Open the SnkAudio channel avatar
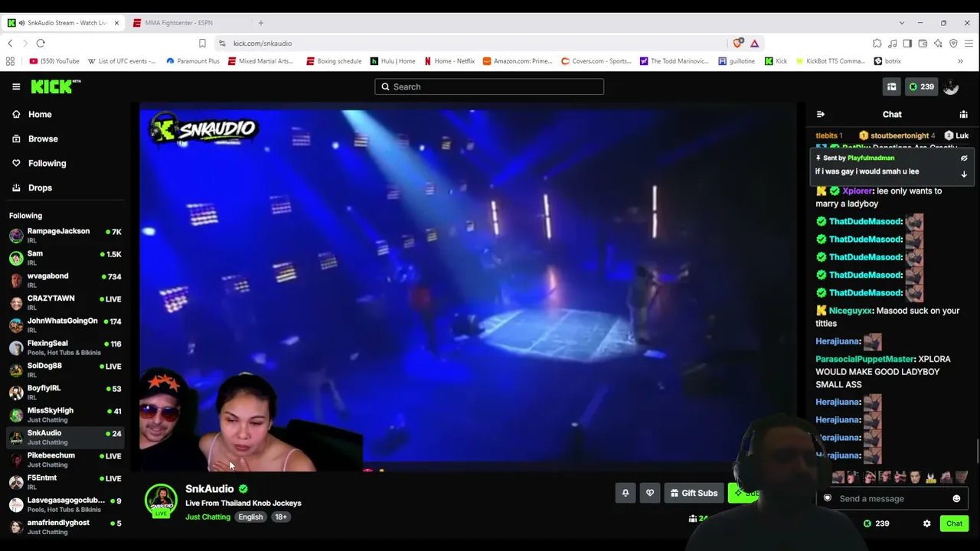This screenshot has height=551, width=980. [x=161, y=500]
